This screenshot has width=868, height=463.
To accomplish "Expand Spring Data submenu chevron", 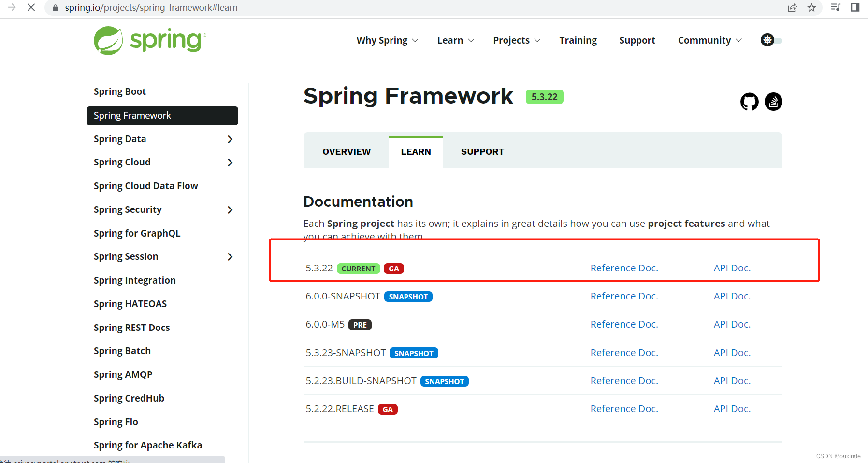I will coord(230,139).
